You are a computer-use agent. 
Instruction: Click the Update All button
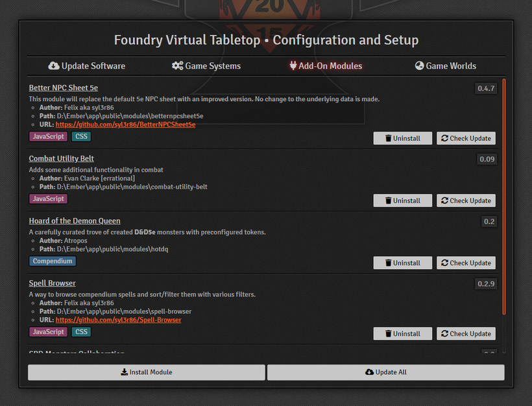tap(386, 372)
